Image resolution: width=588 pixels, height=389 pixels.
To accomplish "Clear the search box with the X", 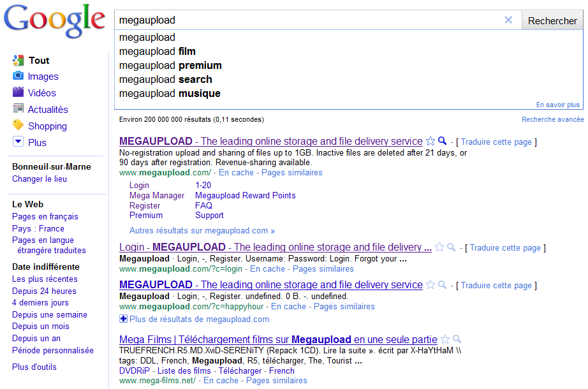I will [508, 20].
